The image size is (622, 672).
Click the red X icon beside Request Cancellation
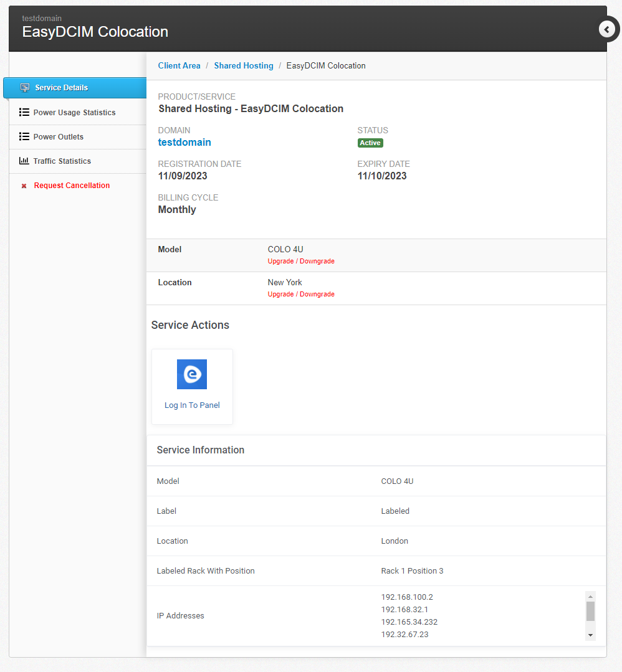24,186
